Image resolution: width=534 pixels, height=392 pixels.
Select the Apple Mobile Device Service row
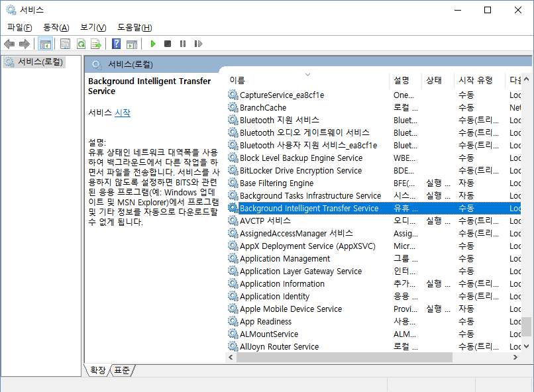pyautogui.click(x=290, y=309)
